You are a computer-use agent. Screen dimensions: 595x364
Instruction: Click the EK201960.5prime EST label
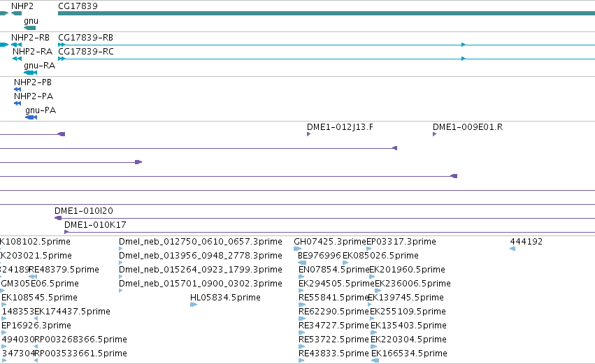408,270
